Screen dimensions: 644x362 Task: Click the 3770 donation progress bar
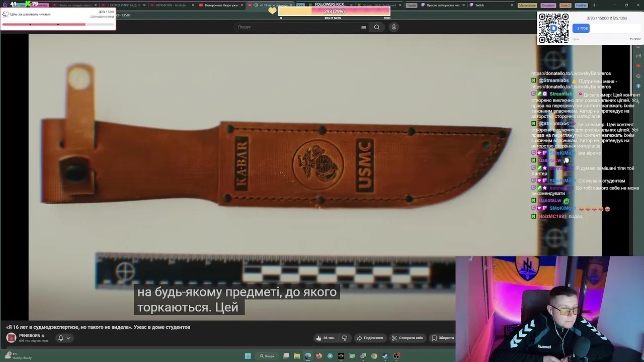pos(607,28)
